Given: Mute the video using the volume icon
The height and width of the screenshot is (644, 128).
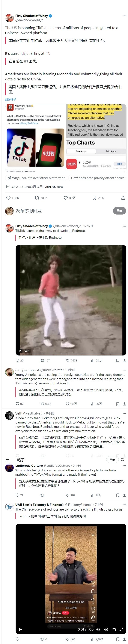Looking at the screenshot, I should 98,629.
